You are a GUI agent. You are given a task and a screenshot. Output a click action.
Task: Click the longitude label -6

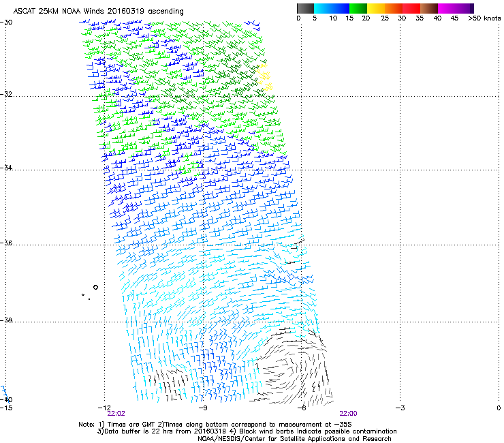click(302, 408)
